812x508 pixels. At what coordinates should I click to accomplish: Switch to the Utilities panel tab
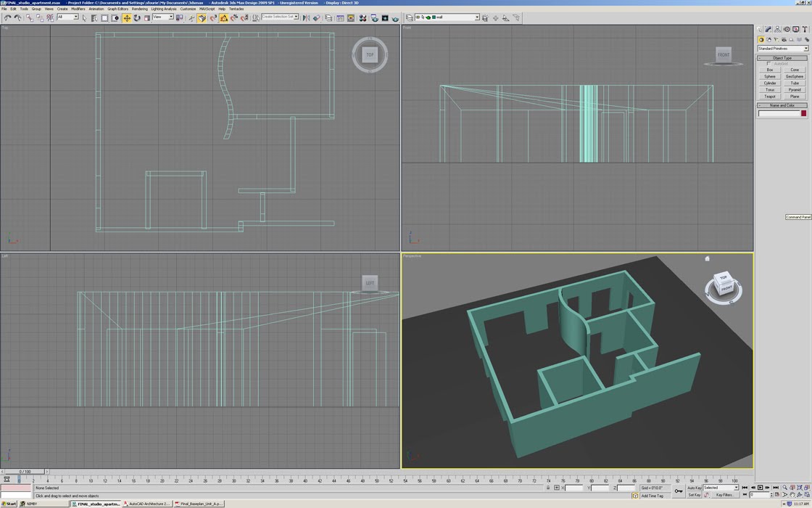point(805,29)
